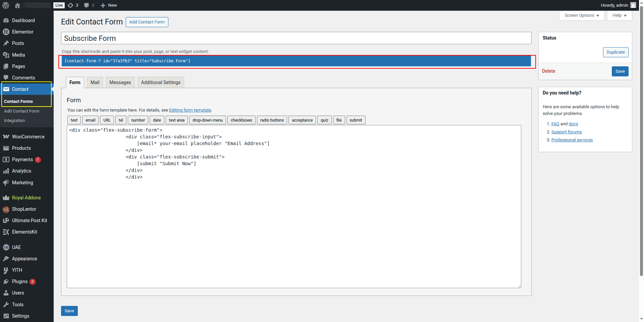Open the Editing form template link
Viewport: 644px width, 322px height.
click(190, 110)
